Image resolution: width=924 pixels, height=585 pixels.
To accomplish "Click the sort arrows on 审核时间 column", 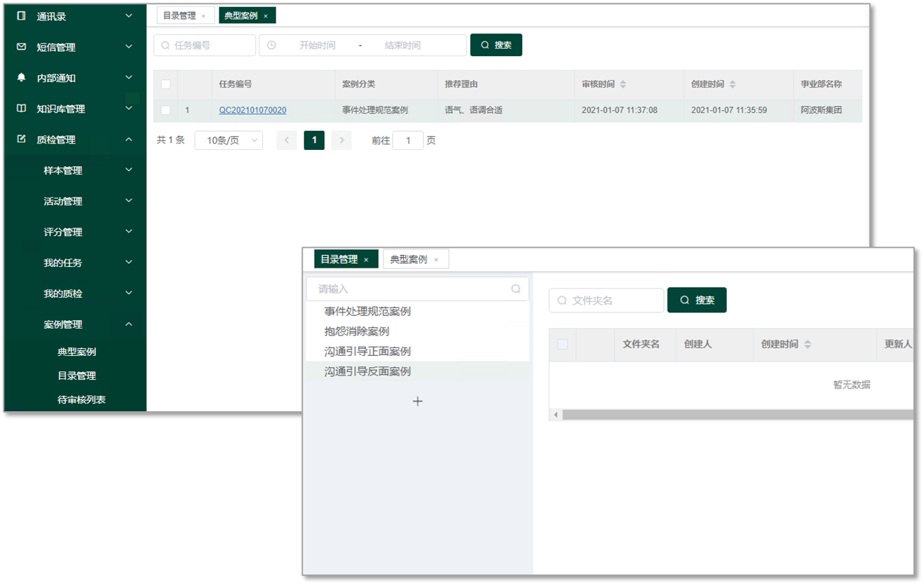I will coord(623,84).
